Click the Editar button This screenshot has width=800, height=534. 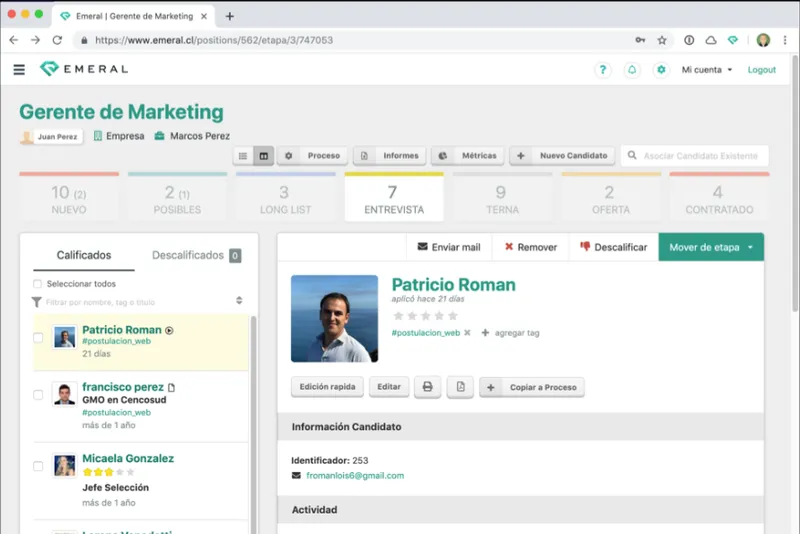tap(389, 387)
